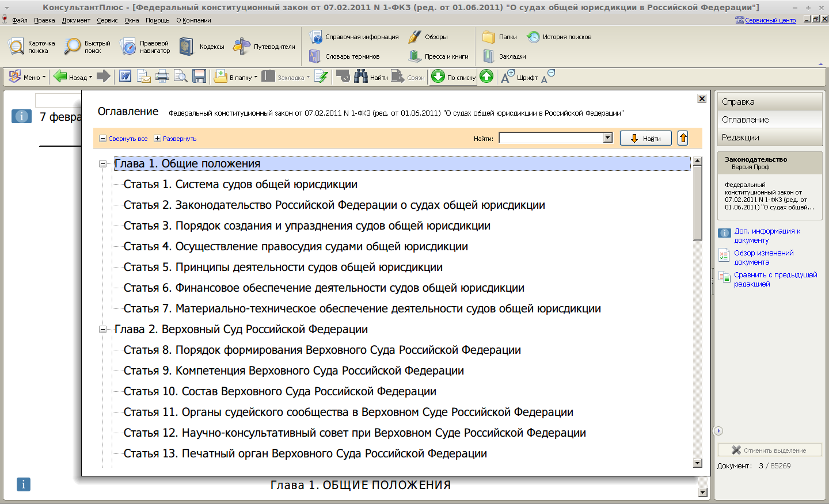
Task: Click Свернуть все link
Action: click(x=127, y=139)
